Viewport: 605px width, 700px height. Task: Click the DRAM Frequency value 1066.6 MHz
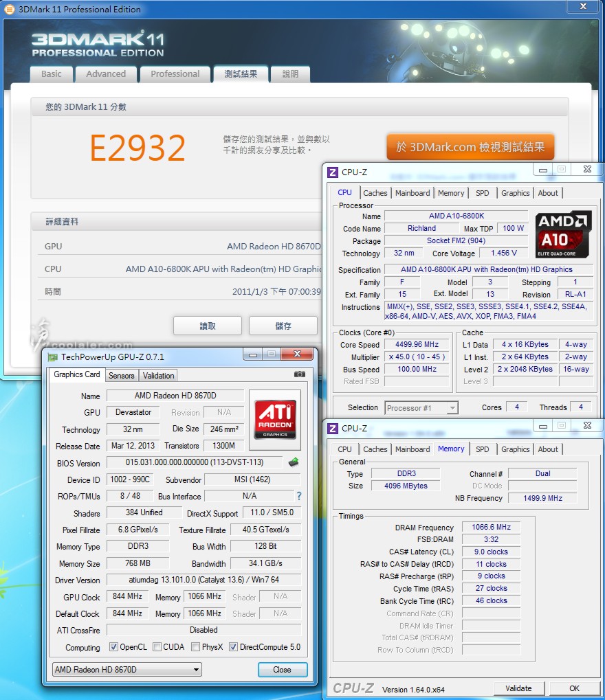[x=491, y=527]
